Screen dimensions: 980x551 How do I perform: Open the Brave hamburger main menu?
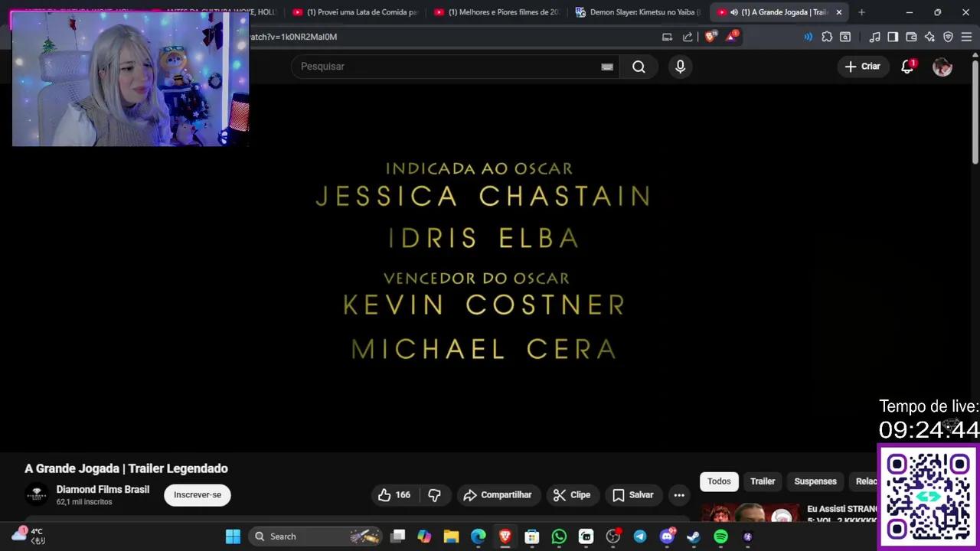(966, 37)
